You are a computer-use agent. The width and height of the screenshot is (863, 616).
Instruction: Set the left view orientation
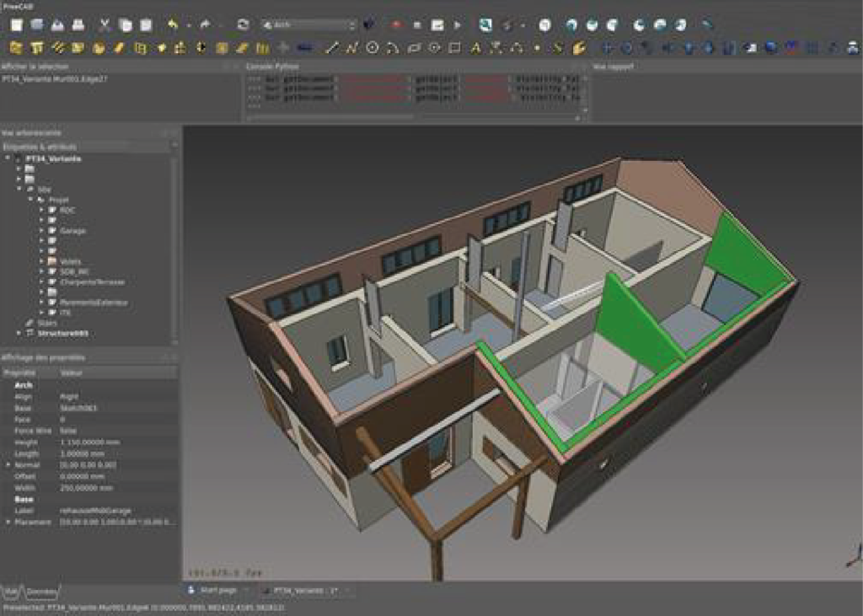click(680, 25)
